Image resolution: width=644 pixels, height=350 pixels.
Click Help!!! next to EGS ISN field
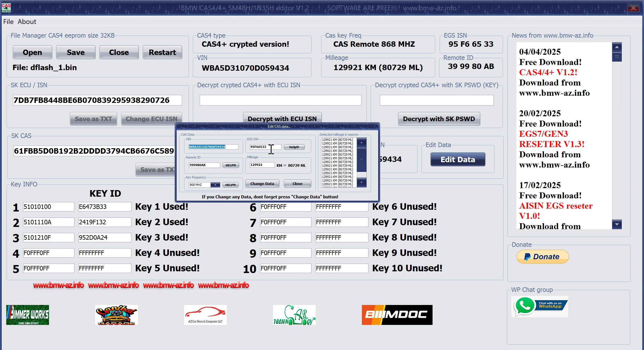pyautogui.click(x=294, y=147)
